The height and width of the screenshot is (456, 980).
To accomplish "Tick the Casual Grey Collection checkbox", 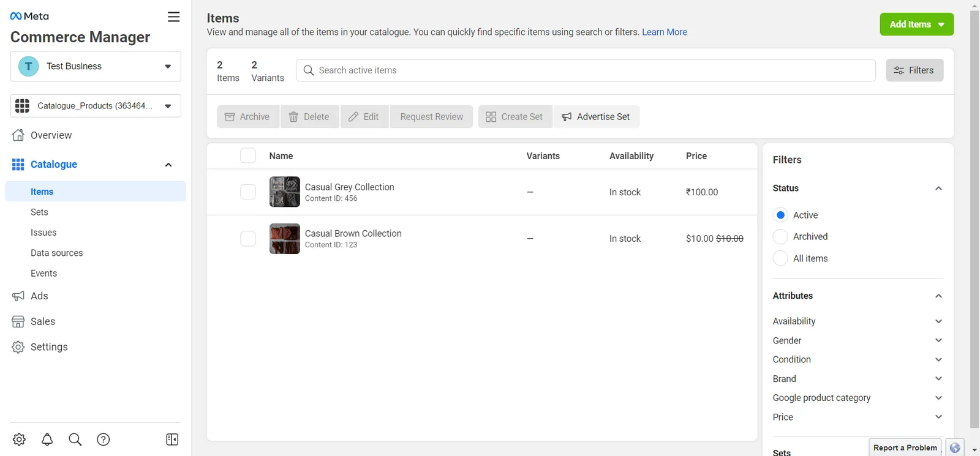I will [248, 192].
